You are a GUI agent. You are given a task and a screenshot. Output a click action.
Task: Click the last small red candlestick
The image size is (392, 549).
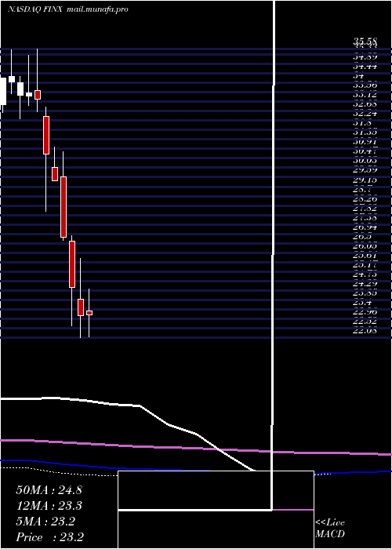89,313
